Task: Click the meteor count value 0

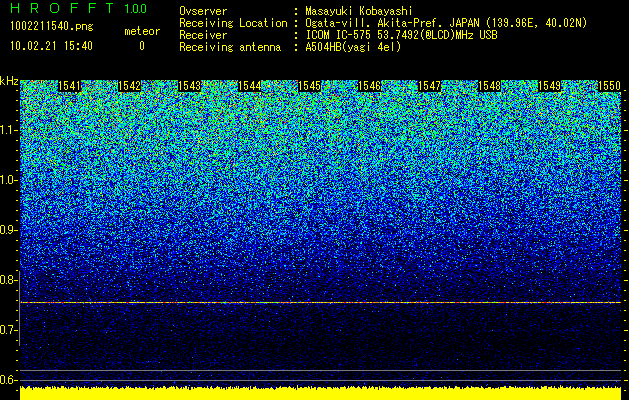Action: tap(142, 46)
